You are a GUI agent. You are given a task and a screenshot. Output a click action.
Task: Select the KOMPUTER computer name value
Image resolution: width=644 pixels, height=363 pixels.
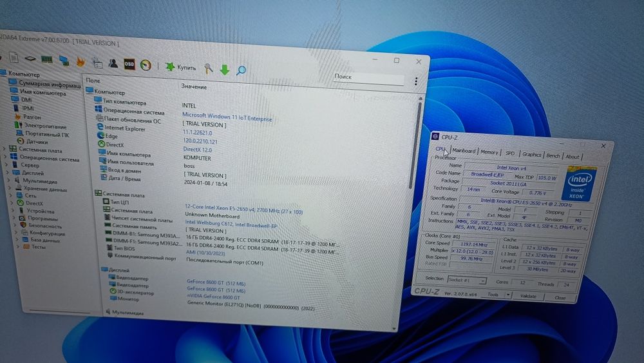[x=197, y=158]
